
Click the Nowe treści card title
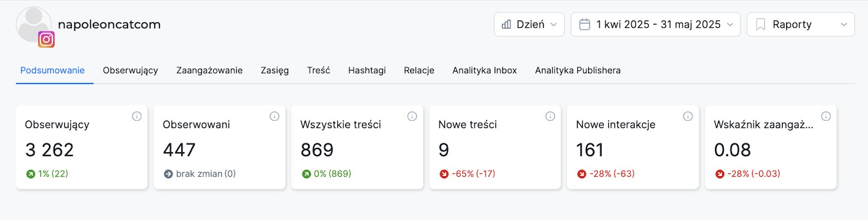(468, 125)
